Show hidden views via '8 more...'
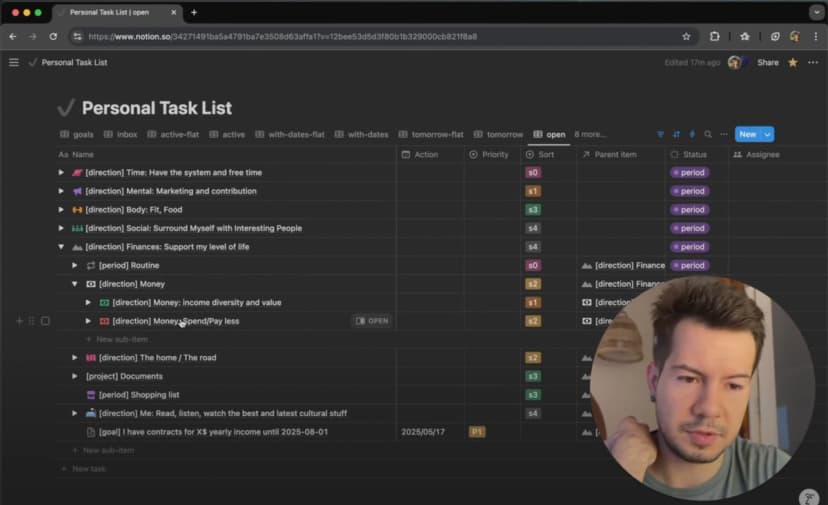This screenshot has width=828, height=505. (590, 134)
